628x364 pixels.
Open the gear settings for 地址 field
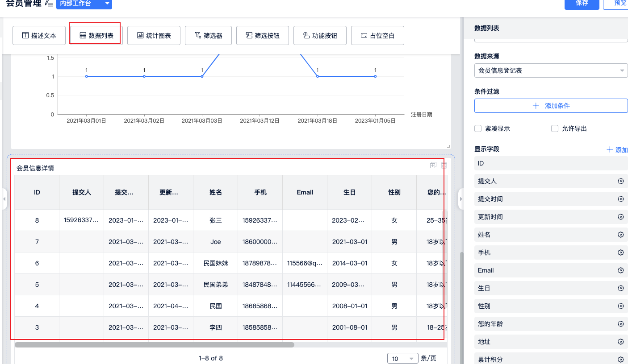620,342
